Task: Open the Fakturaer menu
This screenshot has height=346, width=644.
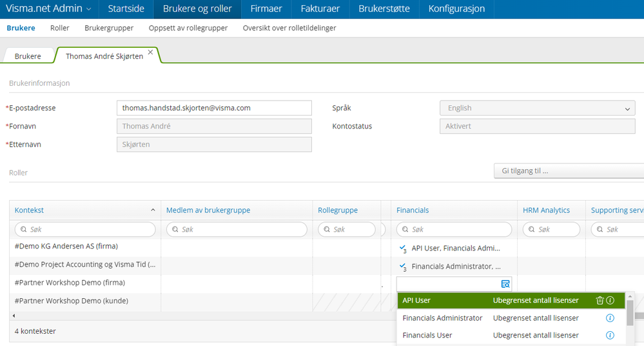Action: pos(320,8)
